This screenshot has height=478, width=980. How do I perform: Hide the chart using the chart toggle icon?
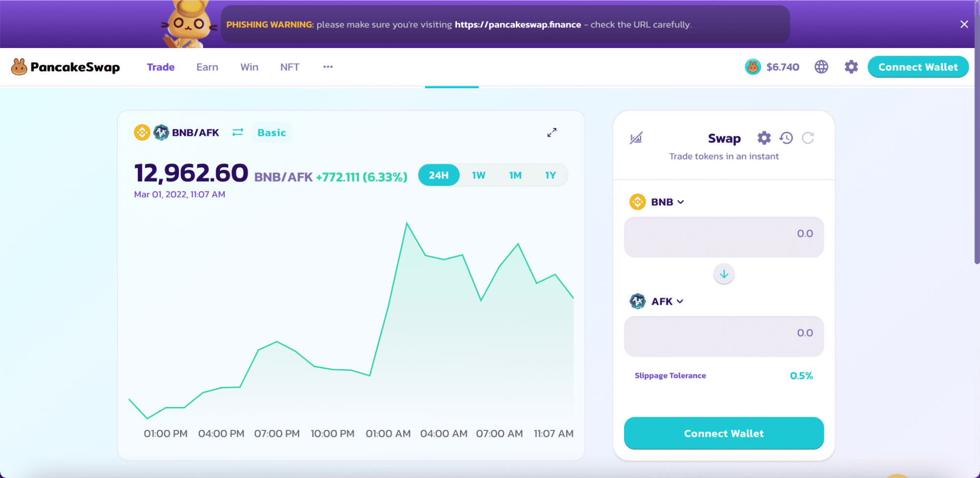point(636,138)
